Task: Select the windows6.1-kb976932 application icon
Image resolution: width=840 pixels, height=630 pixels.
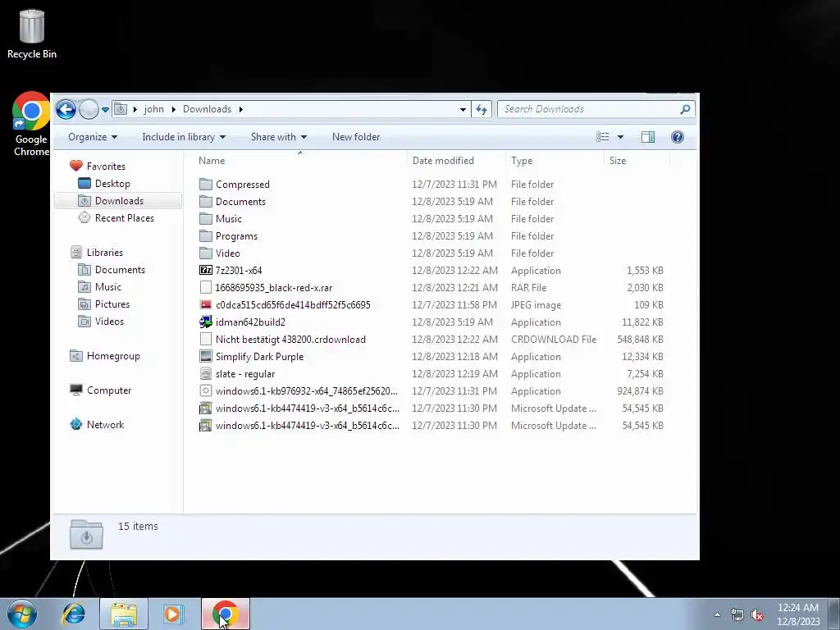Action: coord(206,391)
